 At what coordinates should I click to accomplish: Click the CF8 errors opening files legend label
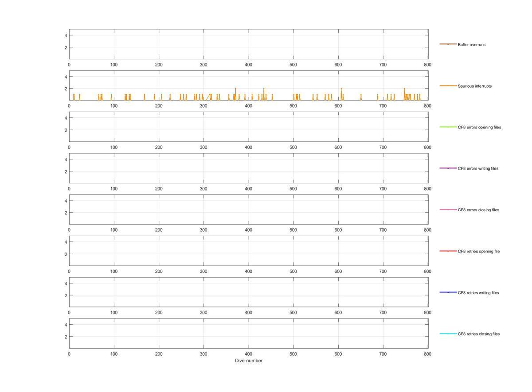pyautogui.click(x=479, y=127)
